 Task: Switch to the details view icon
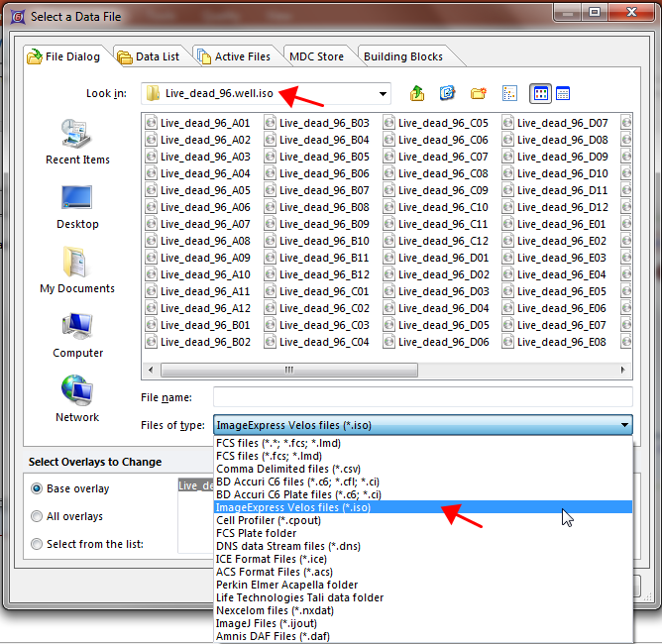click(563, 93)
